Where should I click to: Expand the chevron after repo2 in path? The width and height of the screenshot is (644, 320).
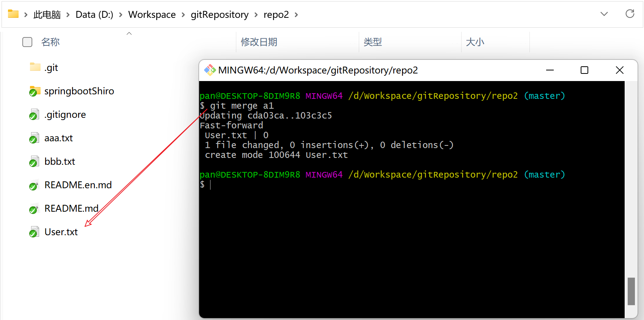click(x=296, y=15)
